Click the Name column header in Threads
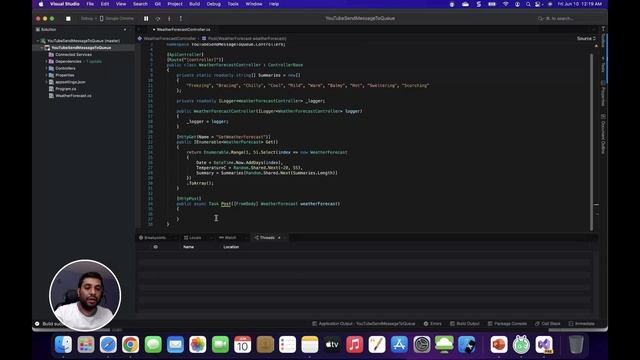 (x=189, y=247)
